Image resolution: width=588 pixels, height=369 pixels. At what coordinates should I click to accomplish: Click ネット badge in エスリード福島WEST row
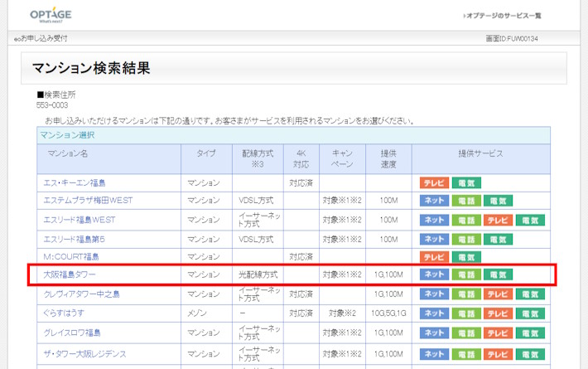[x=434, y=220]
